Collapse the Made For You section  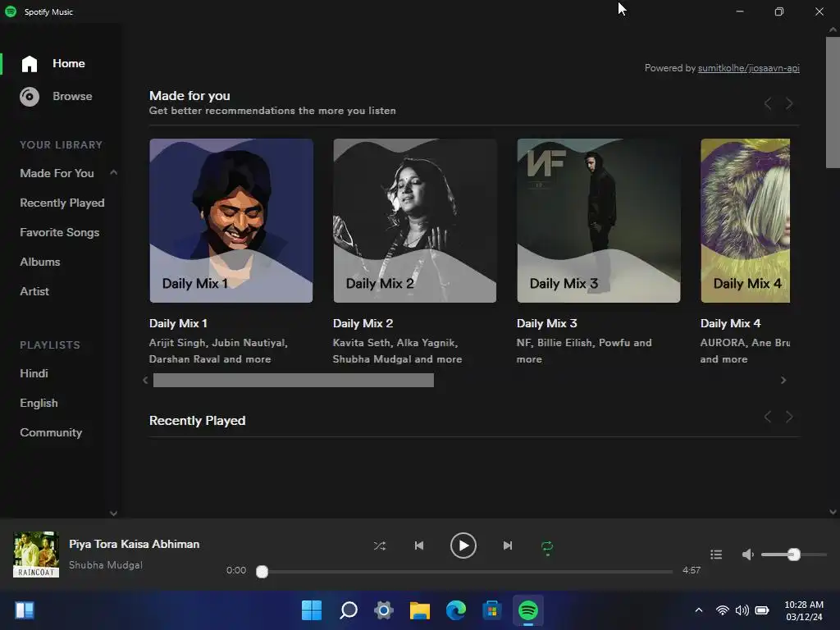point(113,172)
